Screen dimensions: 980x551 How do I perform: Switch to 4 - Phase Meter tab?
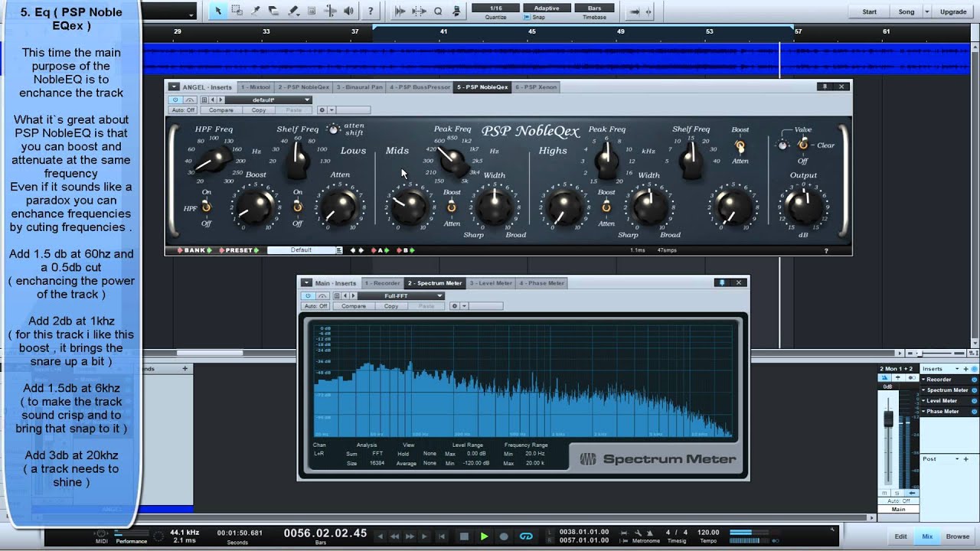tap(541, 283)
